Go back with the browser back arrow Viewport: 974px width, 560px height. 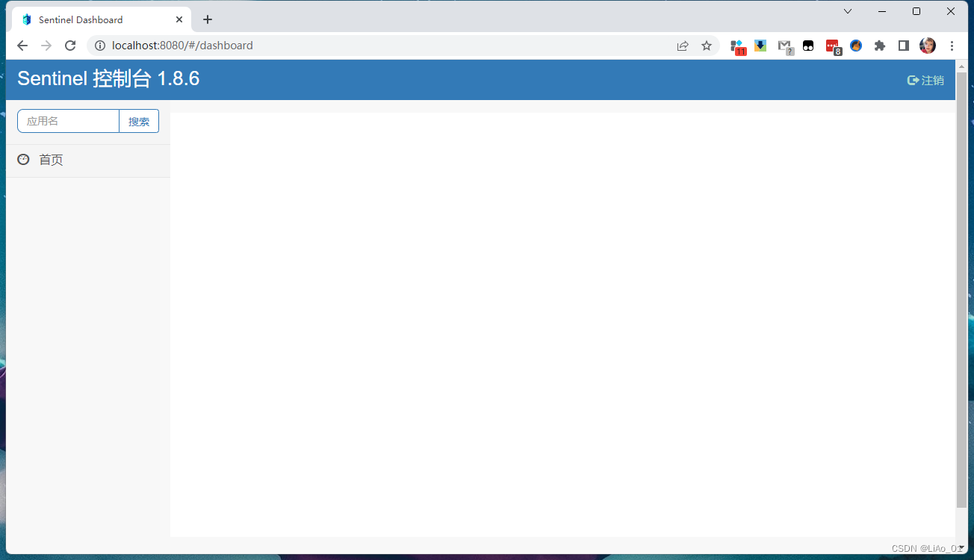22,46
